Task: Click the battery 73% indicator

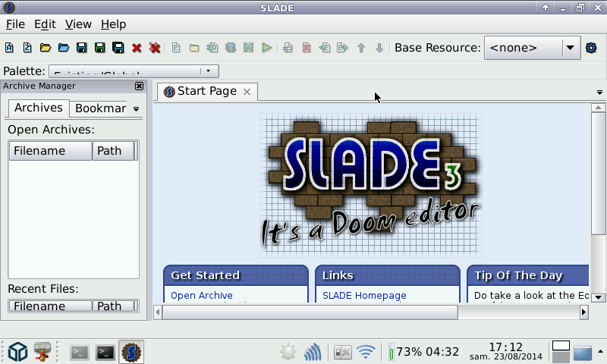Action: tap(424, 352)
